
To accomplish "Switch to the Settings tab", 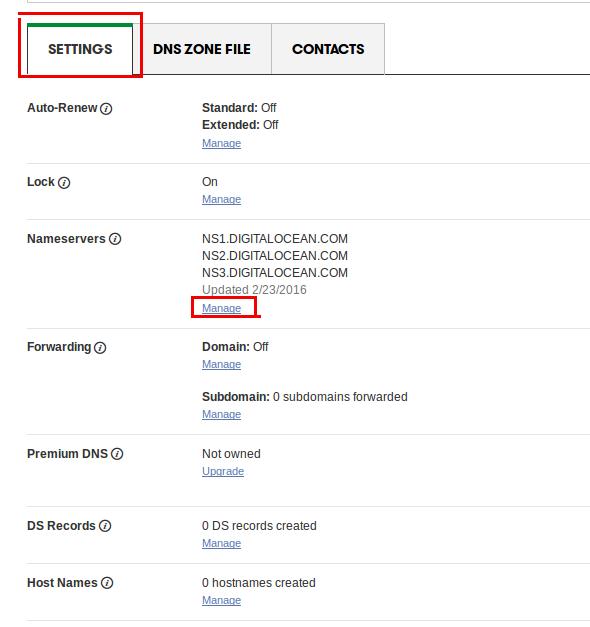I will coord(80,49).
